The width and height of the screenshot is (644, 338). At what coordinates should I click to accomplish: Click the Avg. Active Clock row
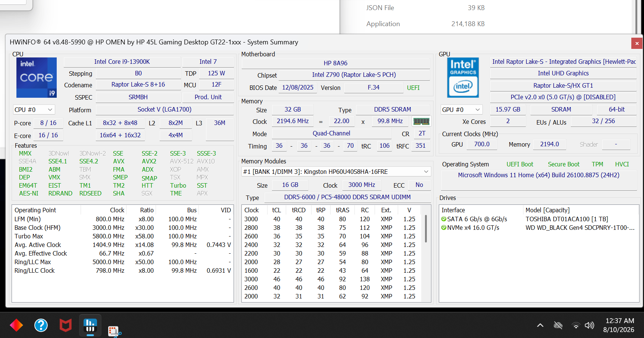123,245
